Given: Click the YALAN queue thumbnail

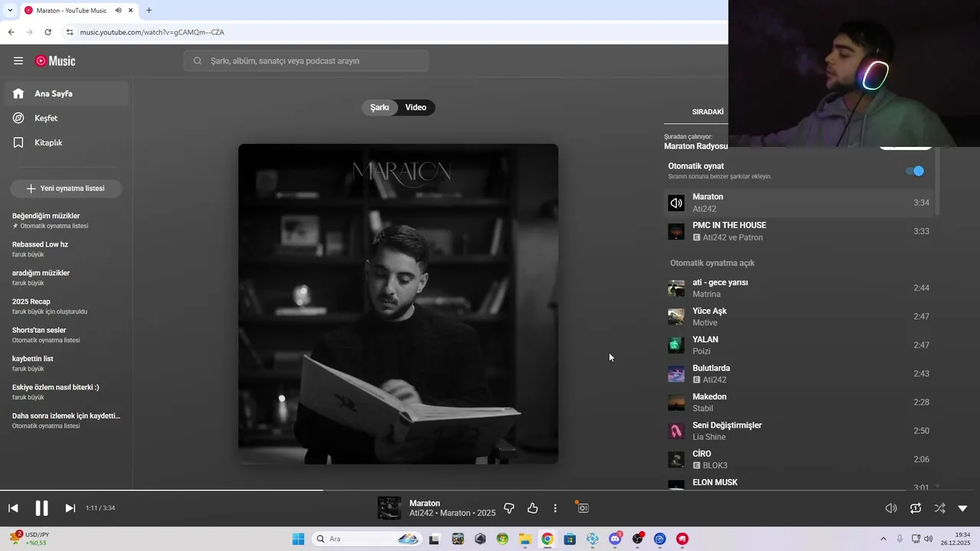Looking at the screenshot, I should (676, 345).
